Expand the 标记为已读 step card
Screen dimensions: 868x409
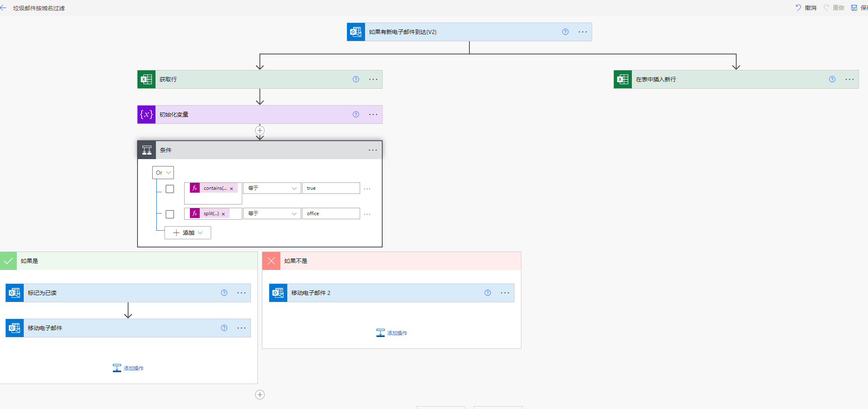click(128, 293)
